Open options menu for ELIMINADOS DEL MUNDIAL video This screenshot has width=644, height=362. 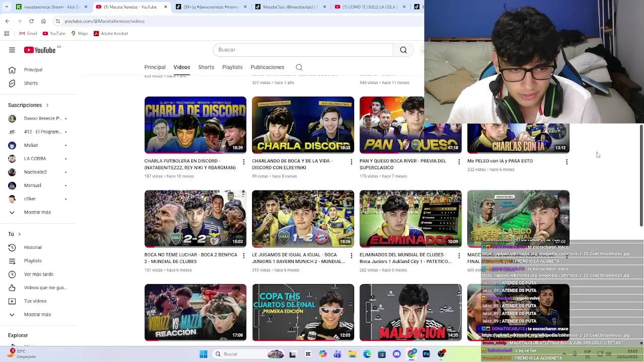tap(459, 255)
